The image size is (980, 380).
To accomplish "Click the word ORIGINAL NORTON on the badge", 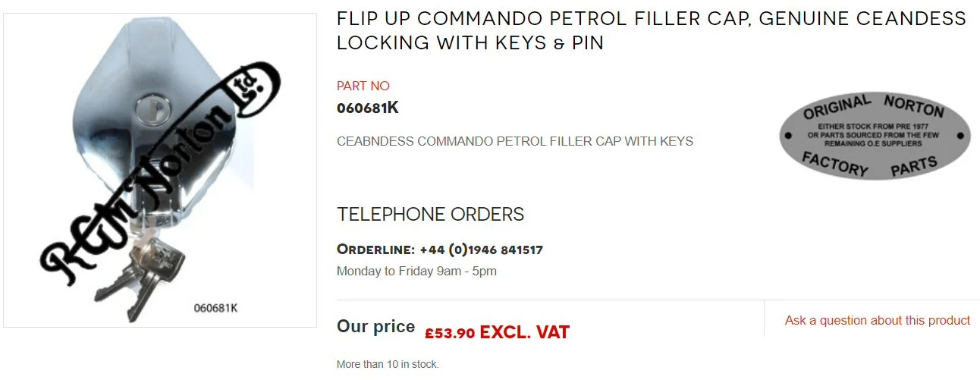I will (873, 106).
